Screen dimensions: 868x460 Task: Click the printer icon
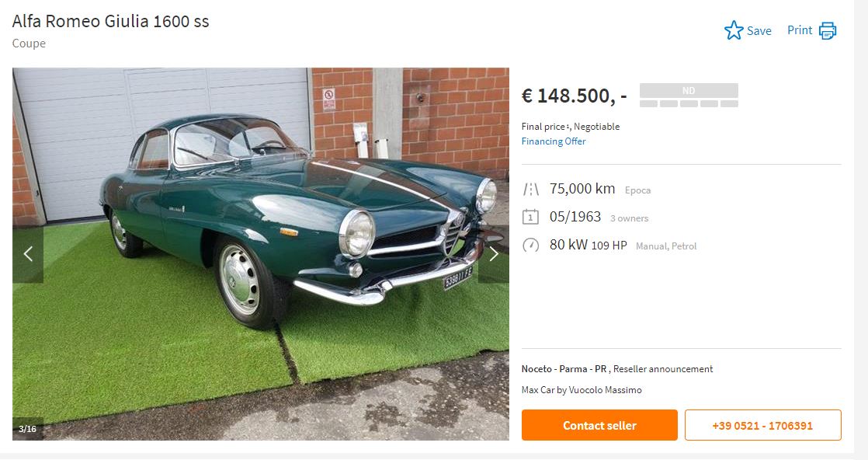828,30
